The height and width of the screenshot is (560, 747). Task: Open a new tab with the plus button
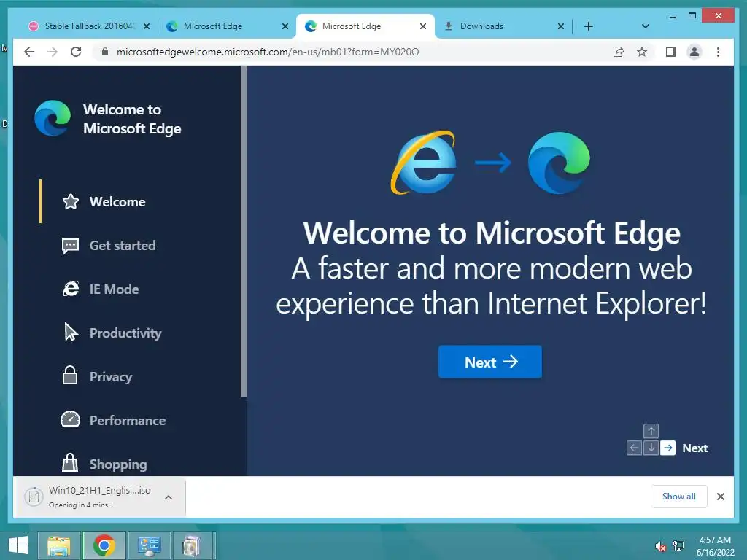pos(589,26)
